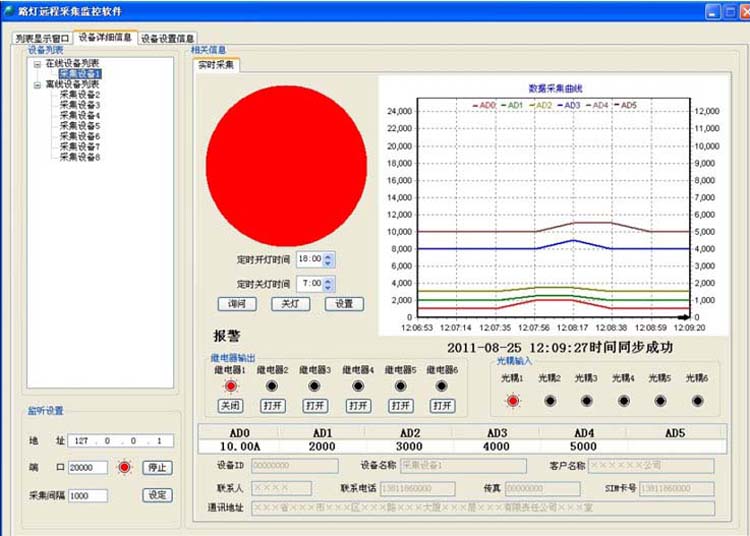Screen dimensions: 750x536
Task: Click the relay 2 indicator light
Action: tap(272, 386)
